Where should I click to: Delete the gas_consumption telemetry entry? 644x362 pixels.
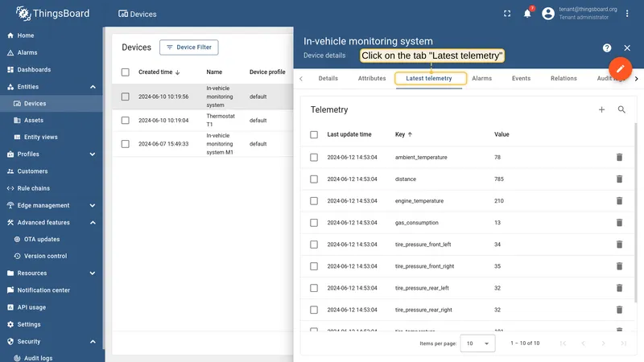point(619,223)
